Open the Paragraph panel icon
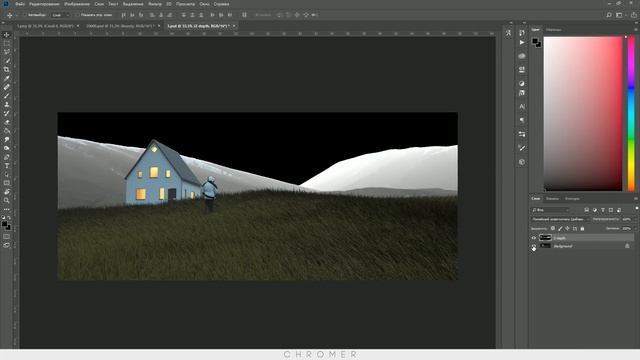The width and height of the screenshot is (640, 360). pyautogui.click(x=522, y=120)
